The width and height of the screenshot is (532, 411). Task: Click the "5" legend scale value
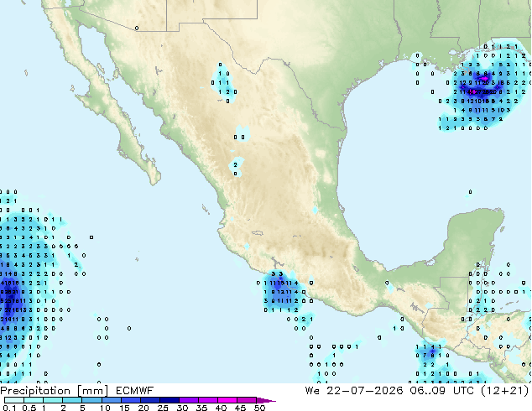click(82, 408)
